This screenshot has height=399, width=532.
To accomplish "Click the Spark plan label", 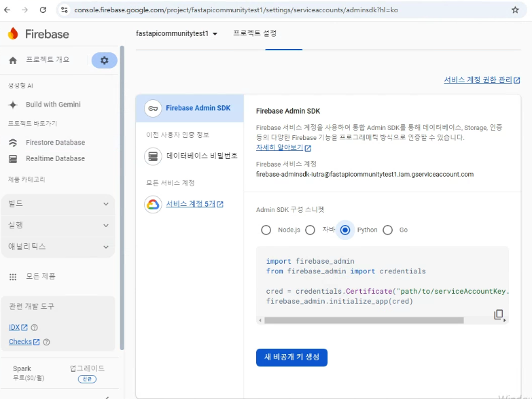I will click(x=22, y=369).
